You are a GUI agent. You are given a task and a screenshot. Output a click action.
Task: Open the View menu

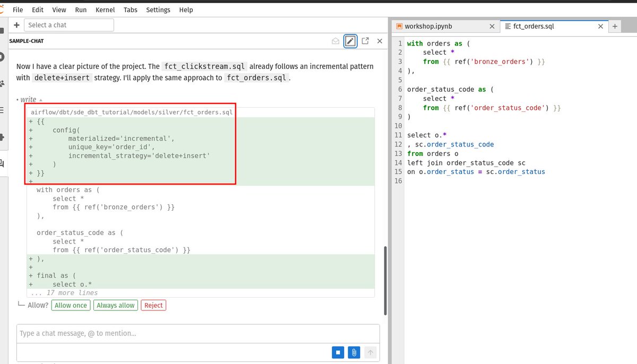[x=59, y=10]
